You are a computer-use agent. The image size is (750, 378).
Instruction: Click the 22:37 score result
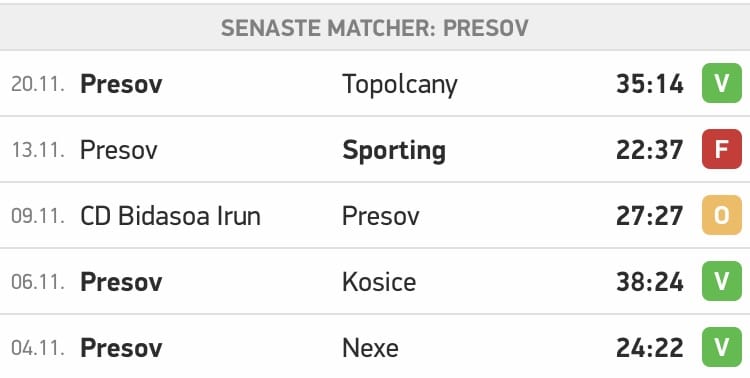tap(650, 150)
